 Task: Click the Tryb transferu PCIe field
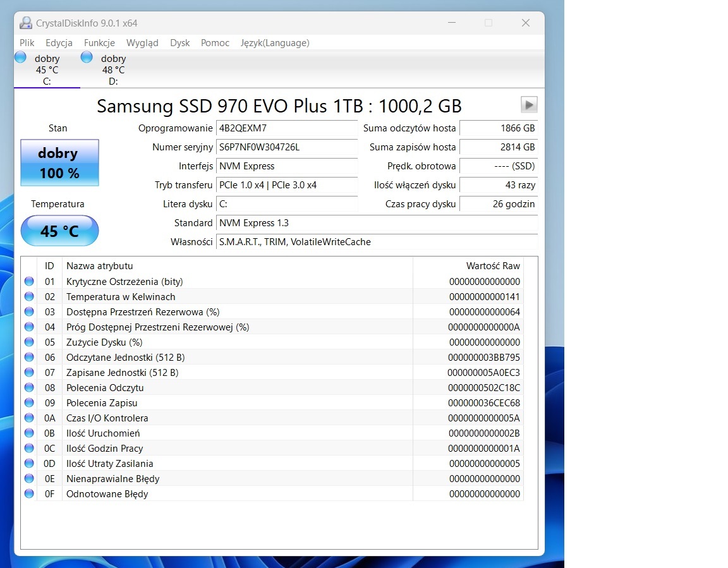[286, 184]
